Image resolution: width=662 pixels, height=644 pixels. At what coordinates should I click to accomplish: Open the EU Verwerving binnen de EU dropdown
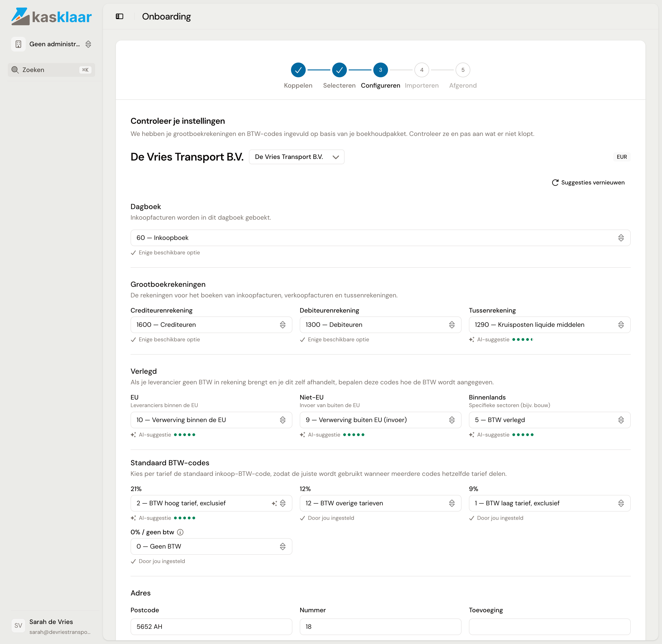tap(211, 420)
